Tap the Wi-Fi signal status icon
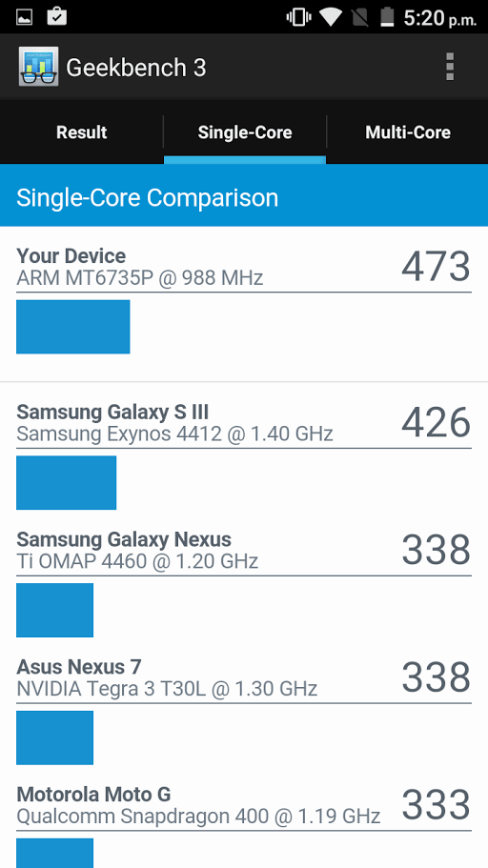 coord(330,17)
